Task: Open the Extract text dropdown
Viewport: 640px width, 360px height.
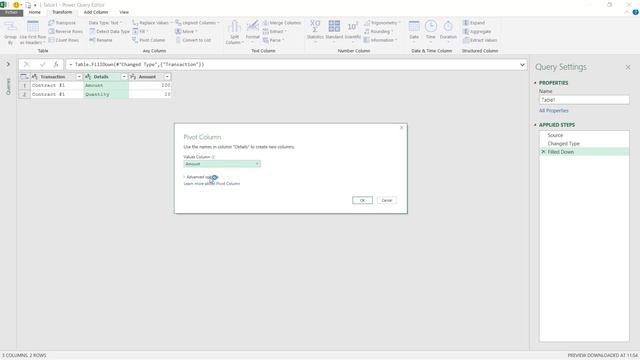Action: point(275,31)
